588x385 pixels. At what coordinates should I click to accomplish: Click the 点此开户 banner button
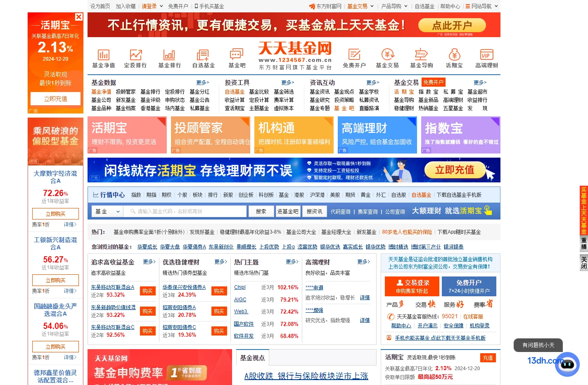452,25
